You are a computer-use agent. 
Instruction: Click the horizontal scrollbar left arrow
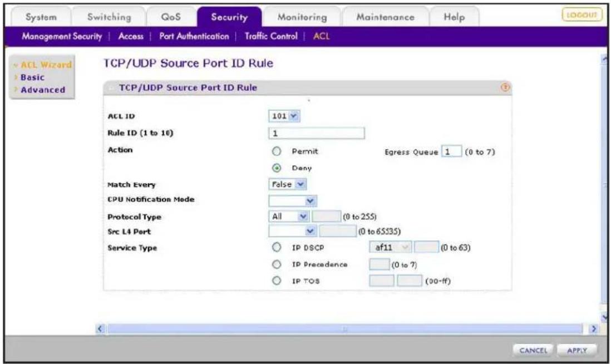tap(100, 328)
